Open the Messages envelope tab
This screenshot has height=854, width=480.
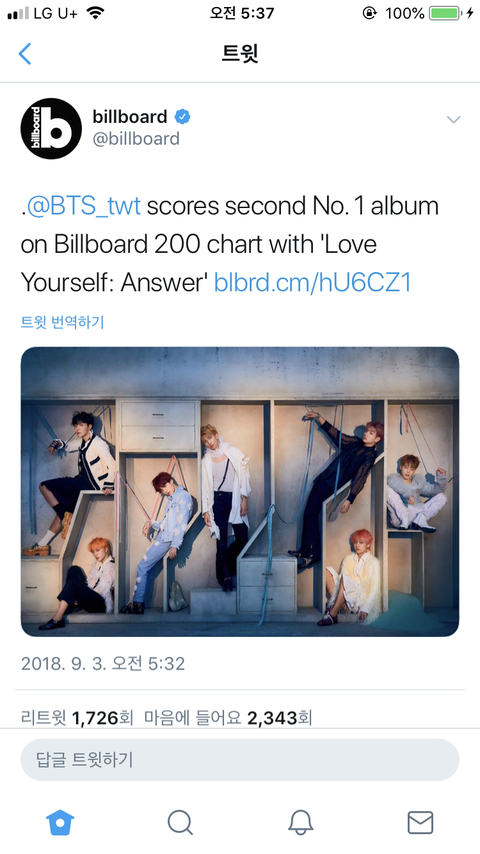pyautogui.click(x=420, y=822)
